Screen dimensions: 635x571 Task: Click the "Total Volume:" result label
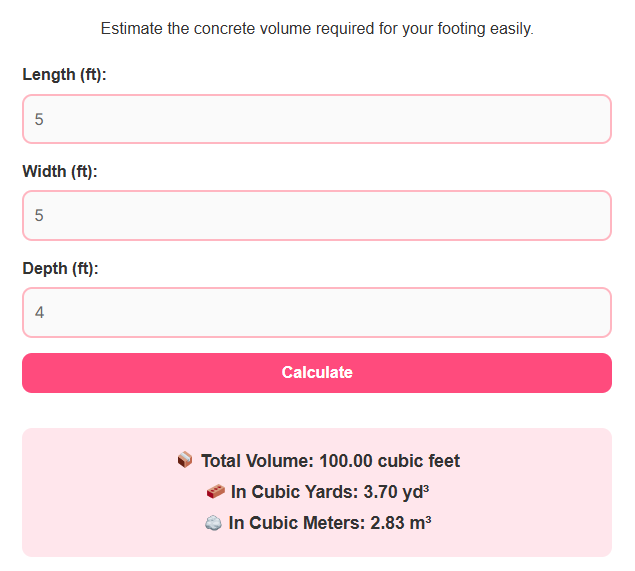click(257, 461)
